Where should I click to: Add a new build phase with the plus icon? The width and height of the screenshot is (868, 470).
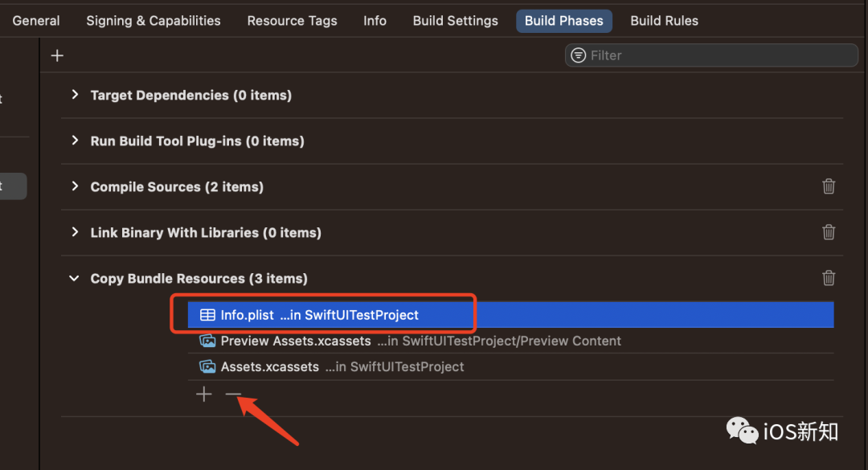(57, 55)
